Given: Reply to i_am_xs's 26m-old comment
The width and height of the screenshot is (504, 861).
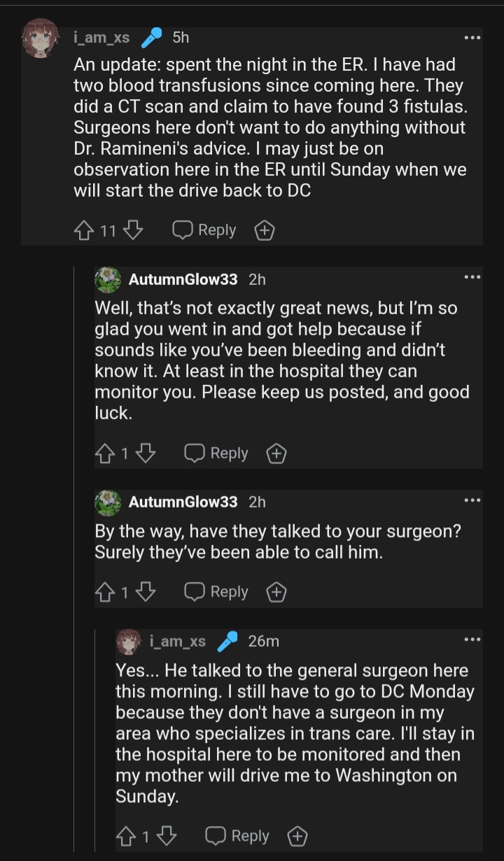Looking at the screenshot, I should (x=238, y=836).
